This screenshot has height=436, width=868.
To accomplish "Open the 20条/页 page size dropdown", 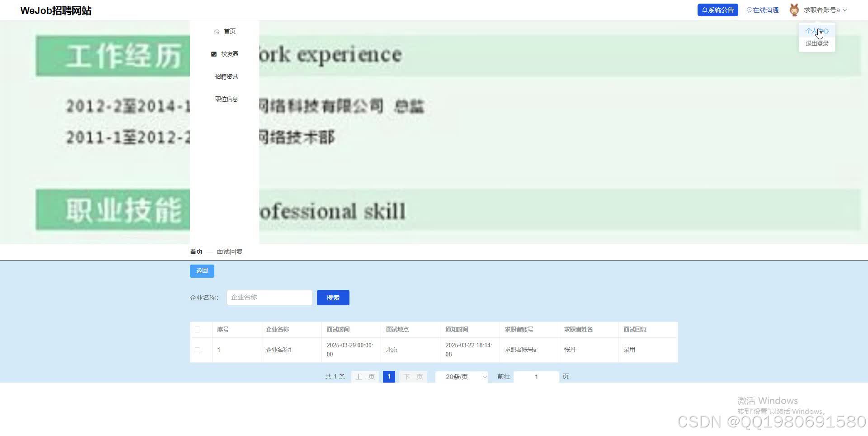I will point(461,376).
